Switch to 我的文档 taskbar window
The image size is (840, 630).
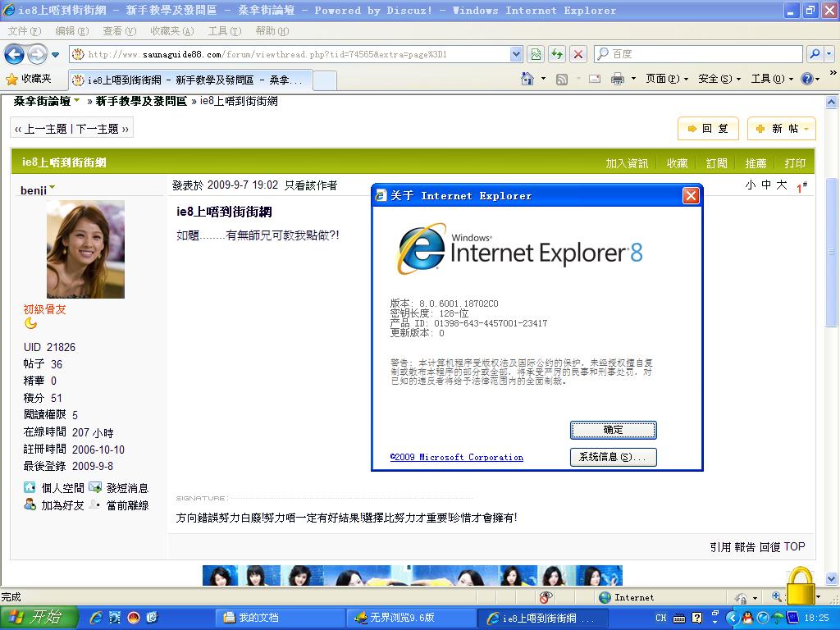(279, 618)
